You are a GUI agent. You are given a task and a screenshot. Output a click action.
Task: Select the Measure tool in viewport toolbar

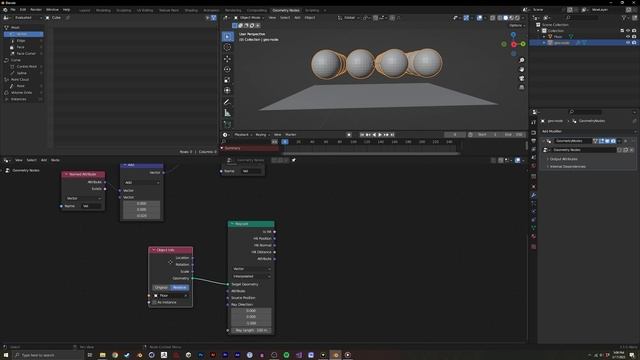click(227, 113)
